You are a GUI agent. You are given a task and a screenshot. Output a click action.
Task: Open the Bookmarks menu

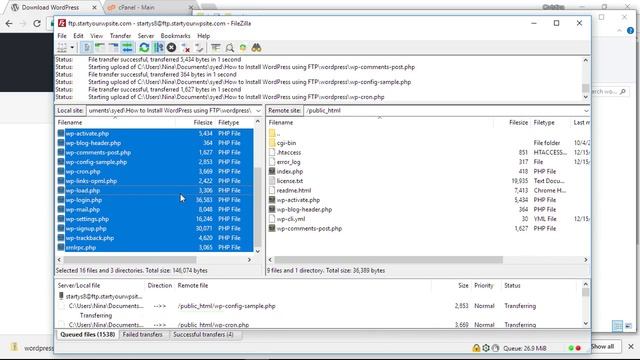[x=176, y=36]
